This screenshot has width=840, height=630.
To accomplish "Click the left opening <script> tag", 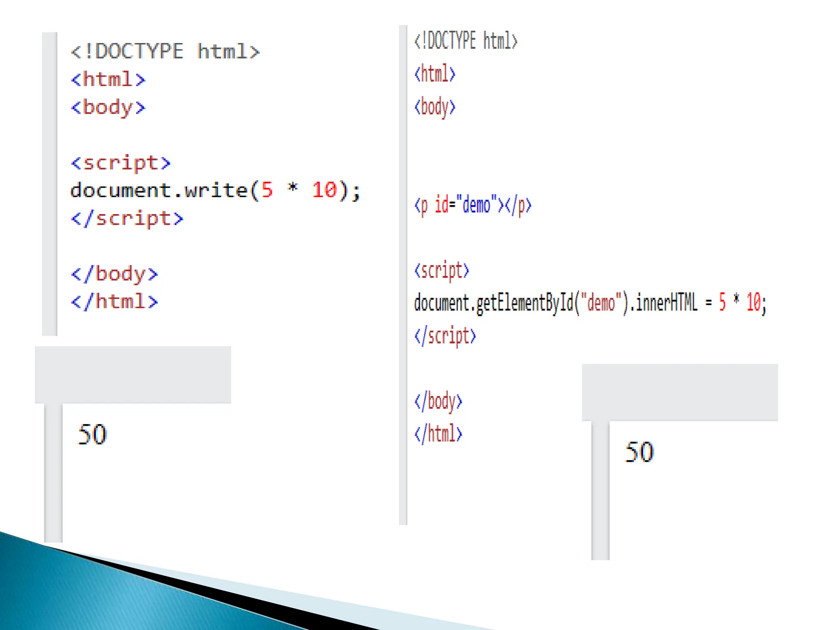I will 121,163.
